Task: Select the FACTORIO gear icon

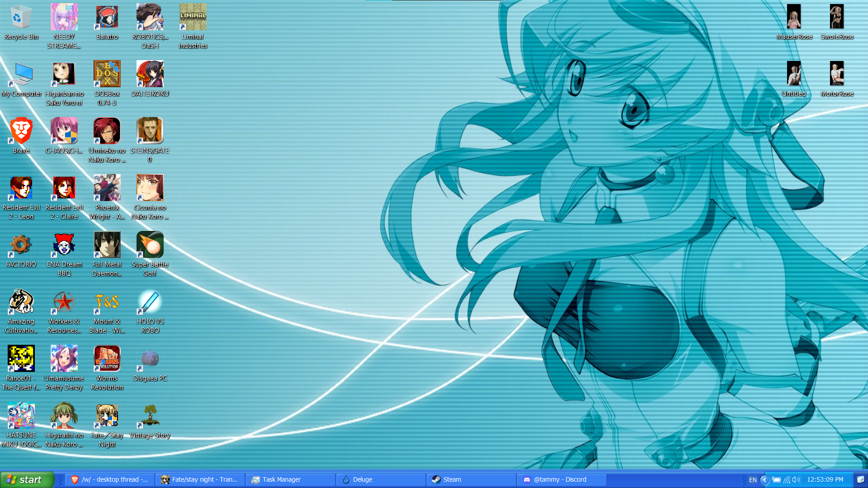Action: tap(21, 245)
